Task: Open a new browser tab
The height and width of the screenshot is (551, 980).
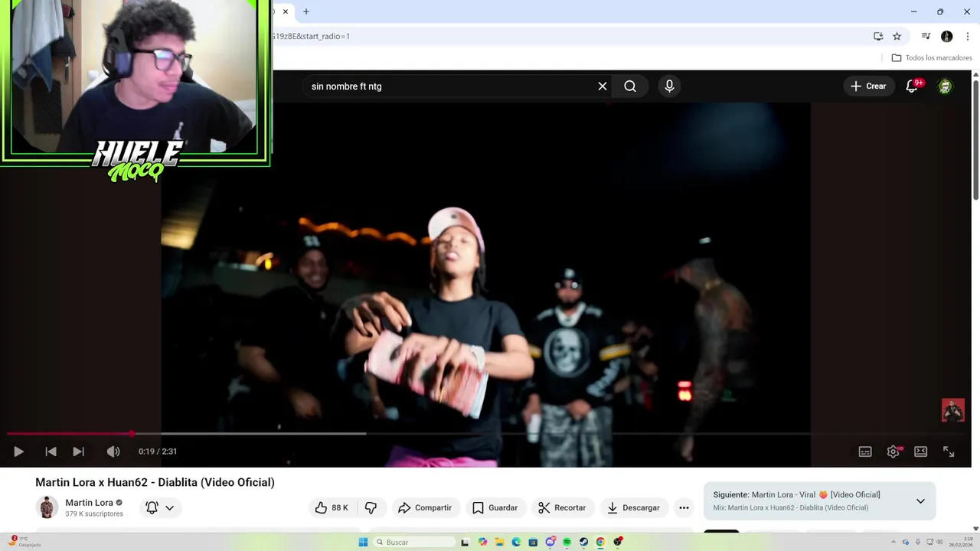Action: click(x=306, y=11)
